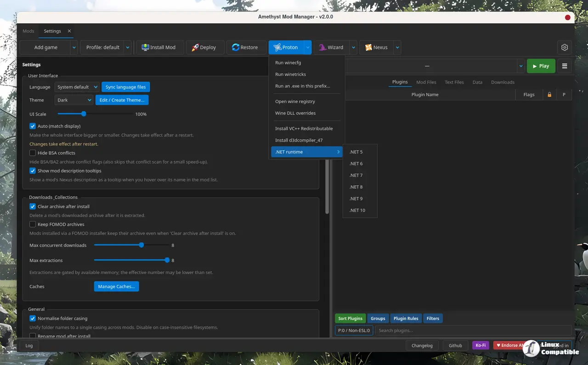Select .NET 5 from submenu
The width and height of the screenshot is (588, 365).
pos(360,152)
